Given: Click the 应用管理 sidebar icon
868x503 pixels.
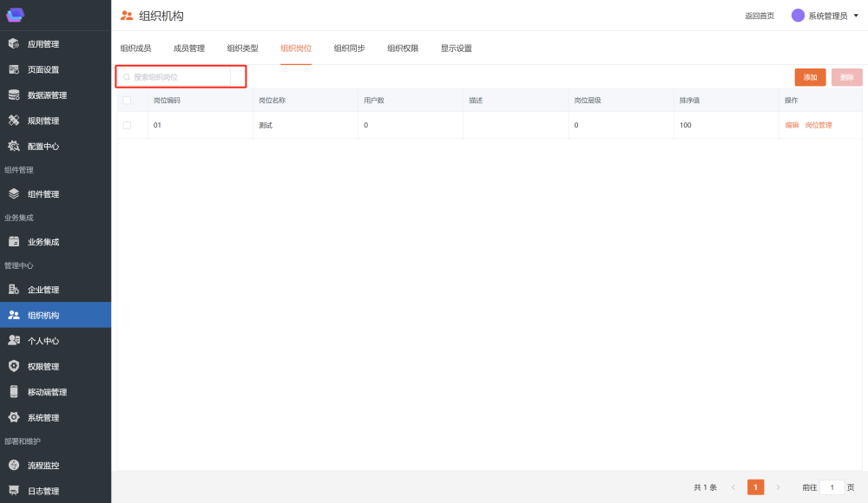Looking at the screenshot, I should 14,44.
